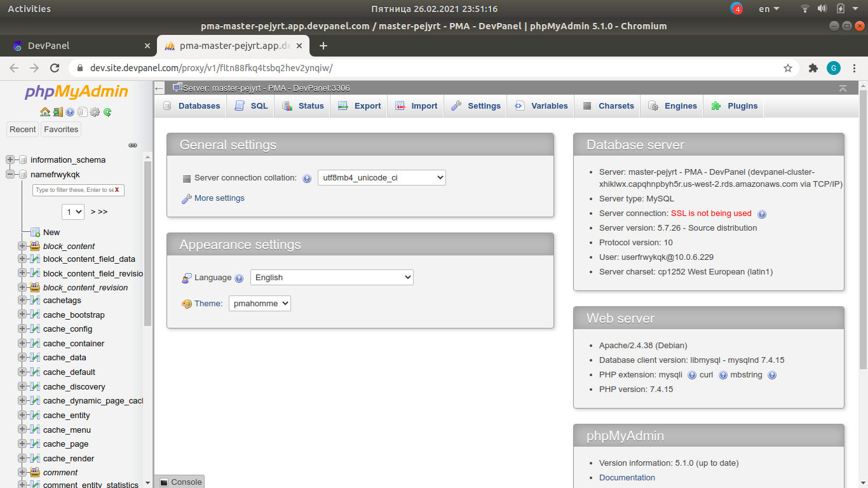
Task: Expand the information_schema tree node
Action: coord(10,159)
